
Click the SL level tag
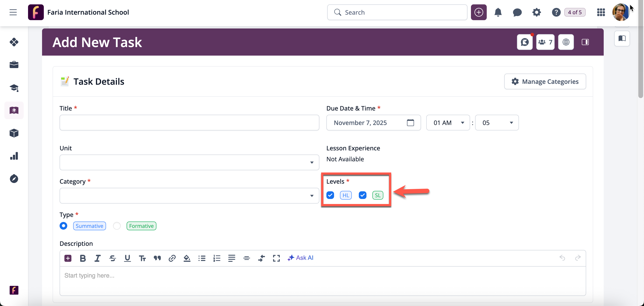point(377,195)
